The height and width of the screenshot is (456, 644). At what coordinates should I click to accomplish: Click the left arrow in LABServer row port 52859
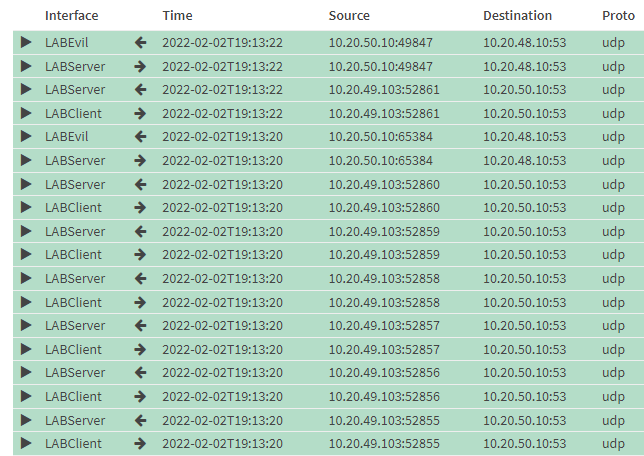point(140,231)
